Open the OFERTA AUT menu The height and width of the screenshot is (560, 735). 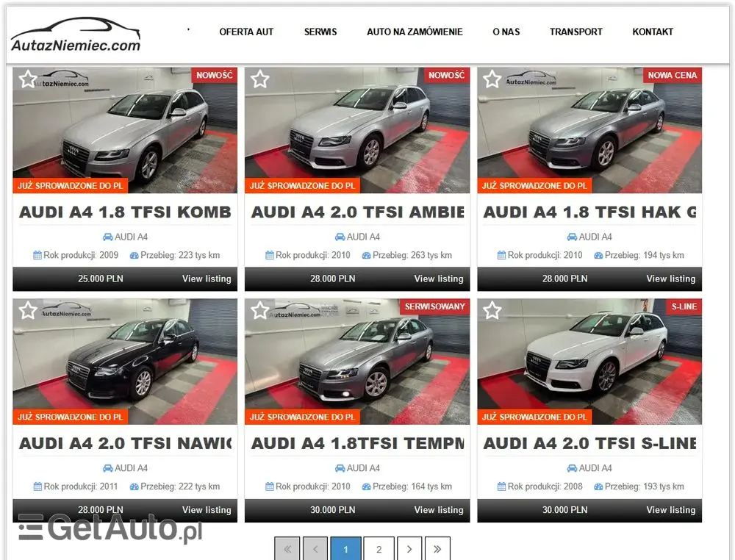pos(246,32)
